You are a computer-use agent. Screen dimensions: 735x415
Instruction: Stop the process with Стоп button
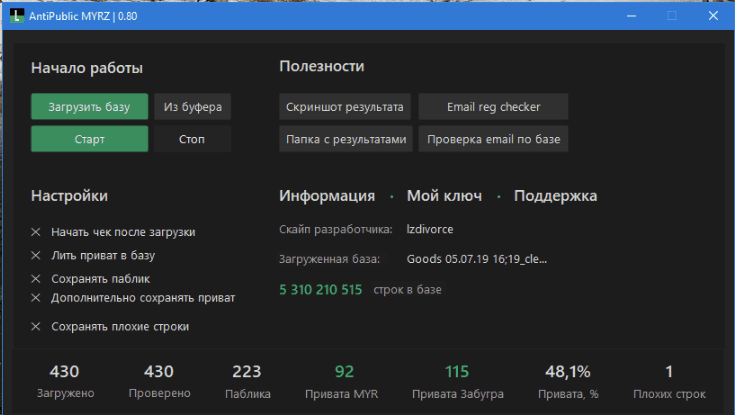click(x=192, y=139)
